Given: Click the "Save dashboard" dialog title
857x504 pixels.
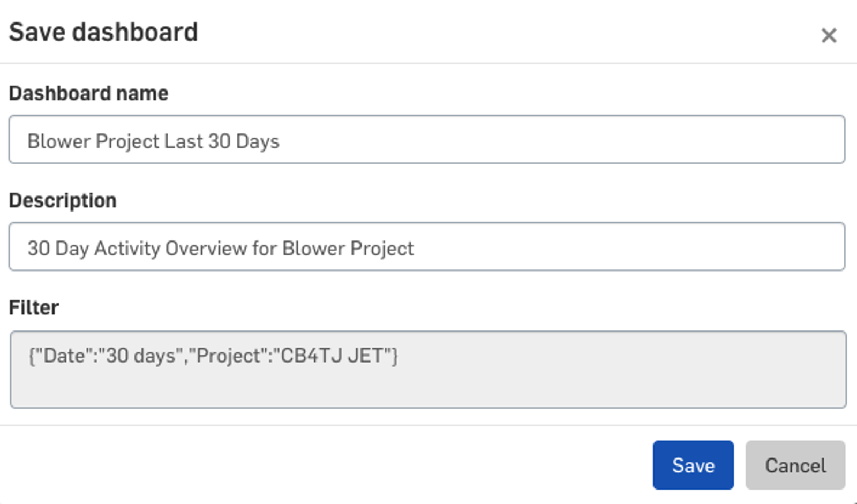Looking at the screenshot, I should 103,32.
